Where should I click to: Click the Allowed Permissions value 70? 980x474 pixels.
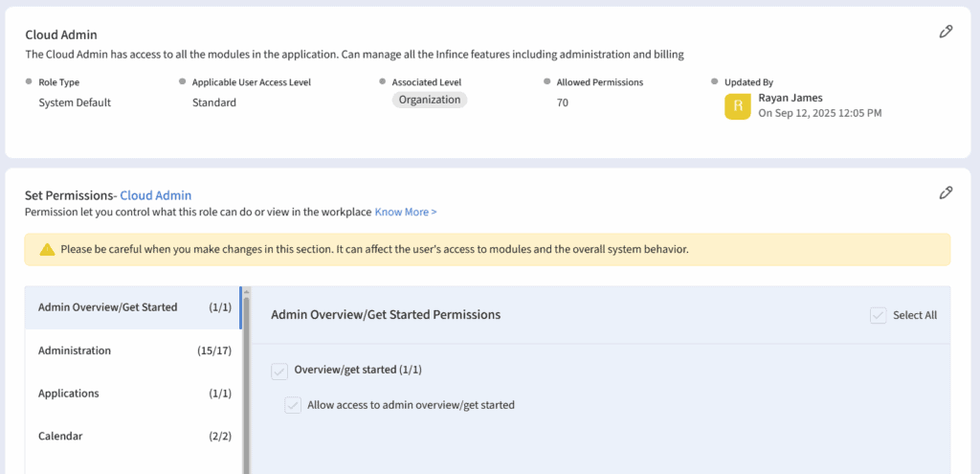tap(563, 102)
